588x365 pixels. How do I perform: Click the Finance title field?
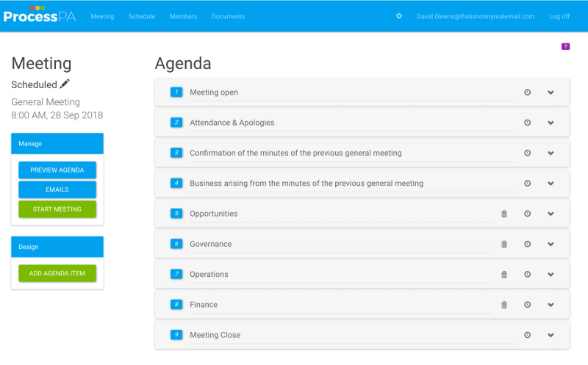click(340, 305)
